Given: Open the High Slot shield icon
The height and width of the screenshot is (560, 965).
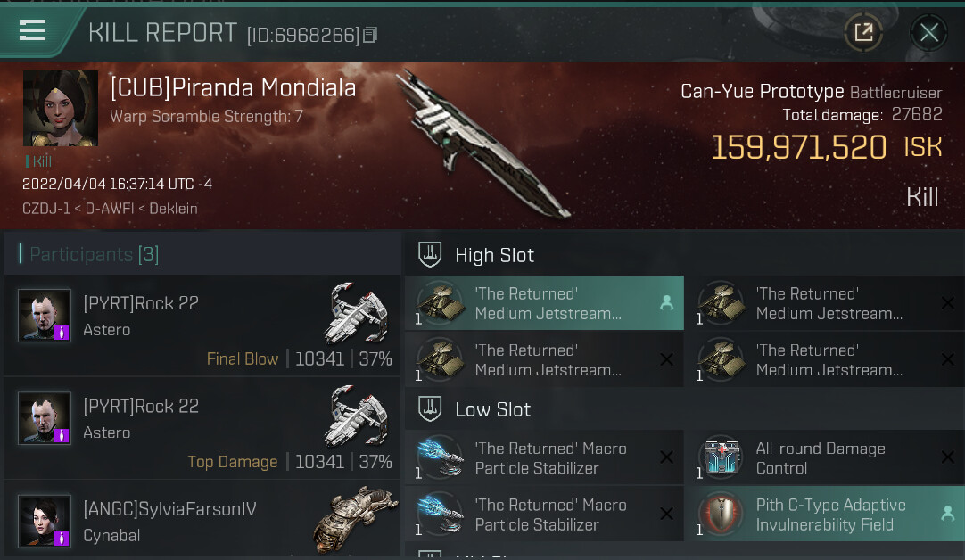Looking at the screenshot, I should tap(430, 254).
